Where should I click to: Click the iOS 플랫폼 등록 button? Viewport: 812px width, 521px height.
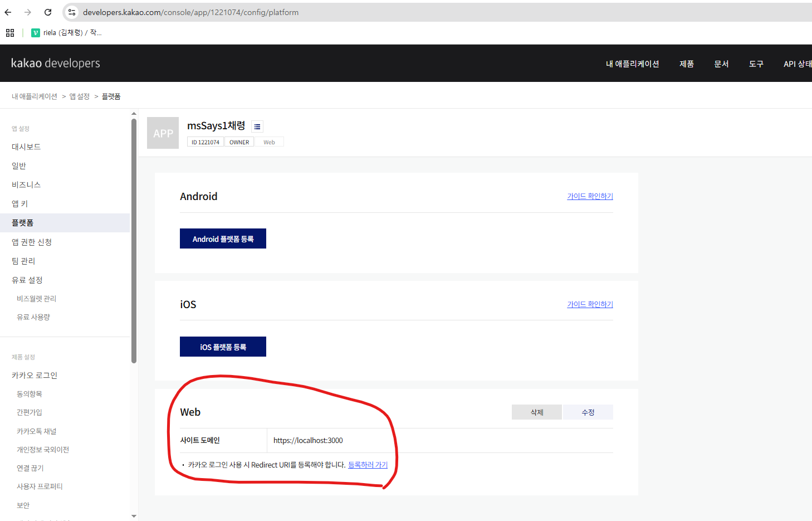coord(223,346)
